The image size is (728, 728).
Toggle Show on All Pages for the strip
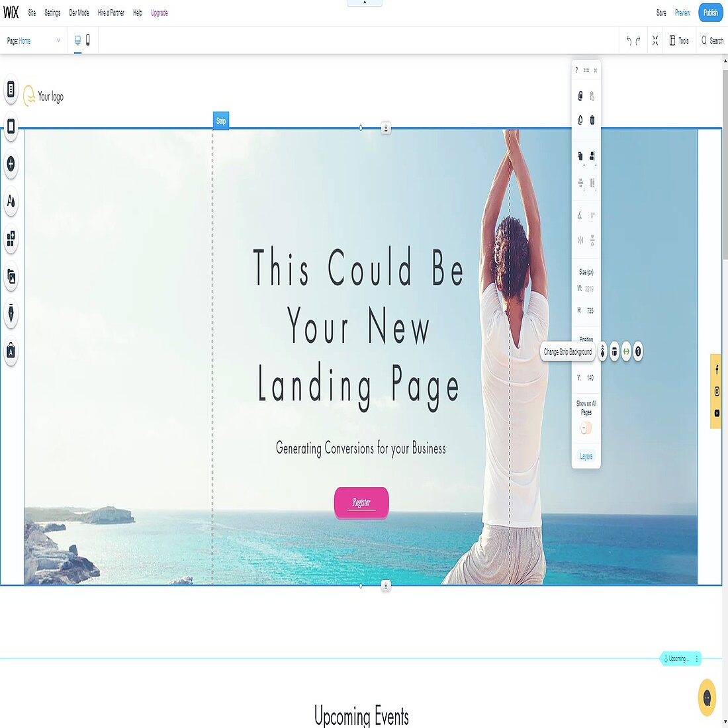(586, 428)
